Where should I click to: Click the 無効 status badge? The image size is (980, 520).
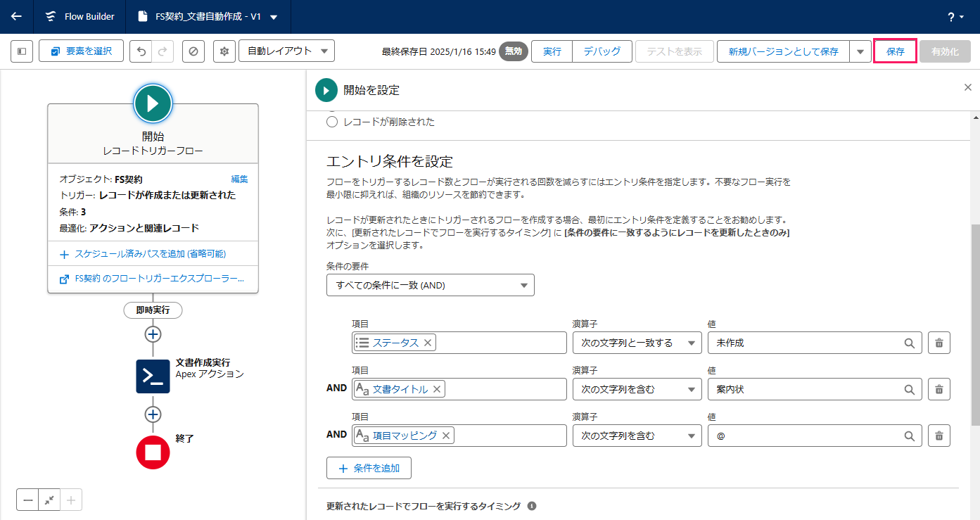click(x=514, y=51)
